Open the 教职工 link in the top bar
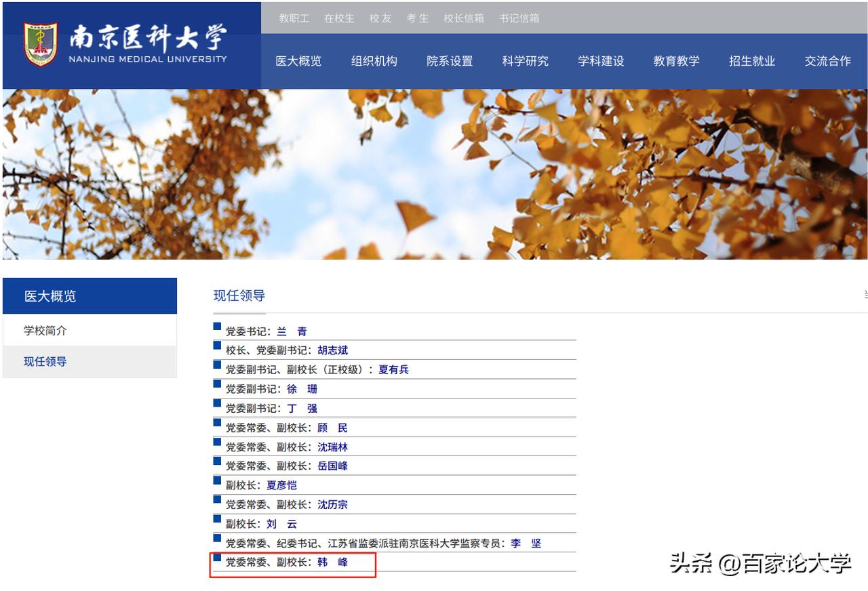Viewport: 868px width, 591px height. (296, 18)
